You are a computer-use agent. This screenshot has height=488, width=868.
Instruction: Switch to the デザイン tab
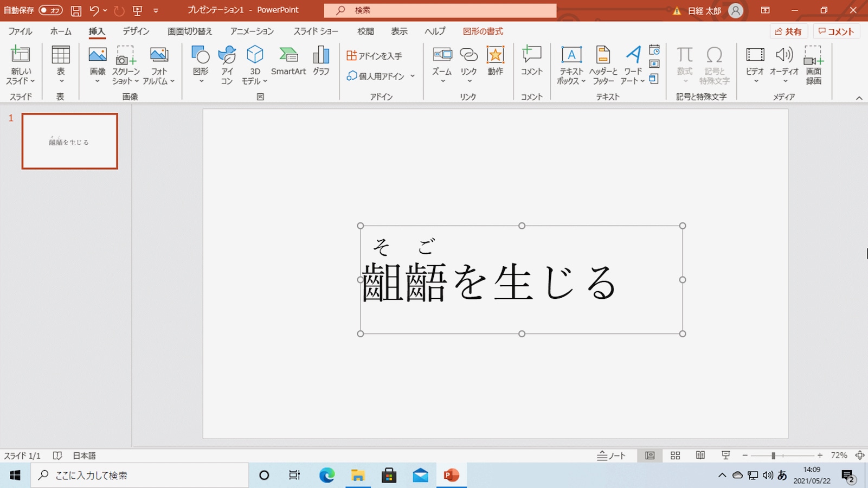click(x=136, y=31)
